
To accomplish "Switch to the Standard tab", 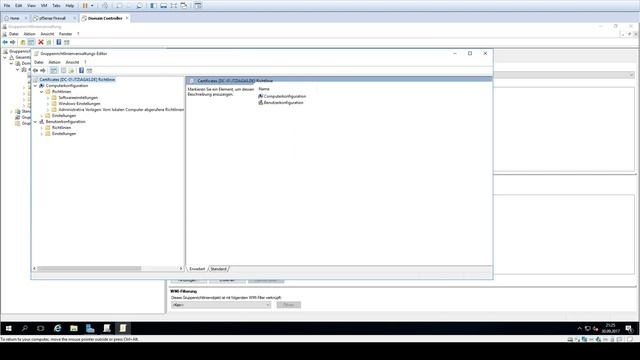I will 218,269.
